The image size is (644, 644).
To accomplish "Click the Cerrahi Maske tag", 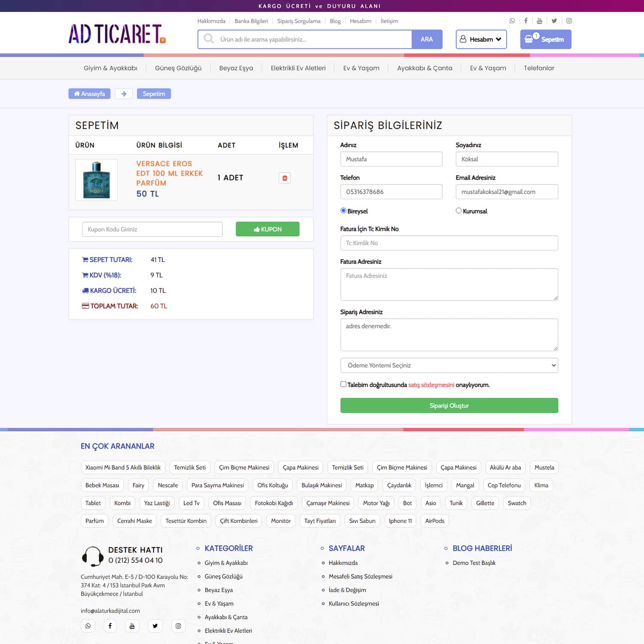I will (x=134, y=521).
